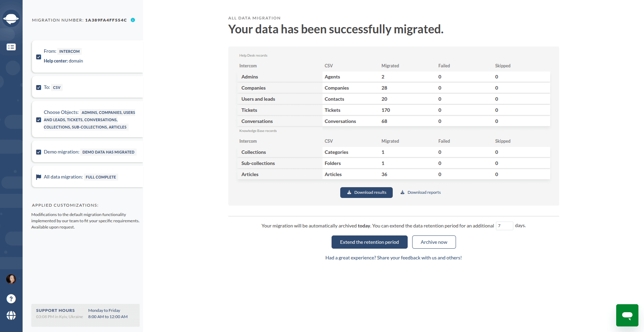The width and height of the screenshot is (644, 332).
Task: Uncheck the To: CSV checkbox
Action: click(x=38, y=88)
